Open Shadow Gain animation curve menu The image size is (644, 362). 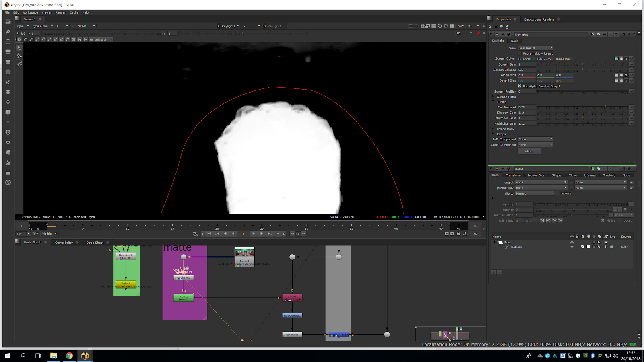631,113
